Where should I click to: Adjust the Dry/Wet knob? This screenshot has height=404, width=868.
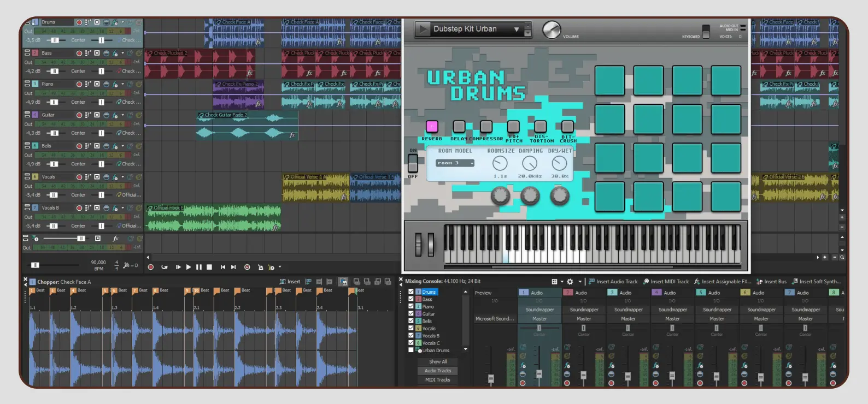[559, 163]
